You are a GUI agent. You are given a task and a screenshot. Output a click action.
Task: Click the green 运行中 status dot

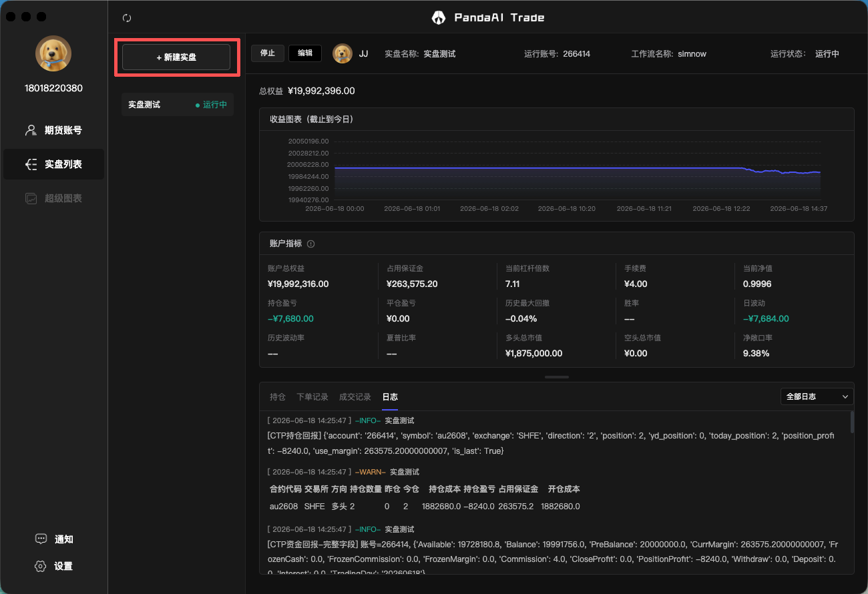tap(198, 105)
